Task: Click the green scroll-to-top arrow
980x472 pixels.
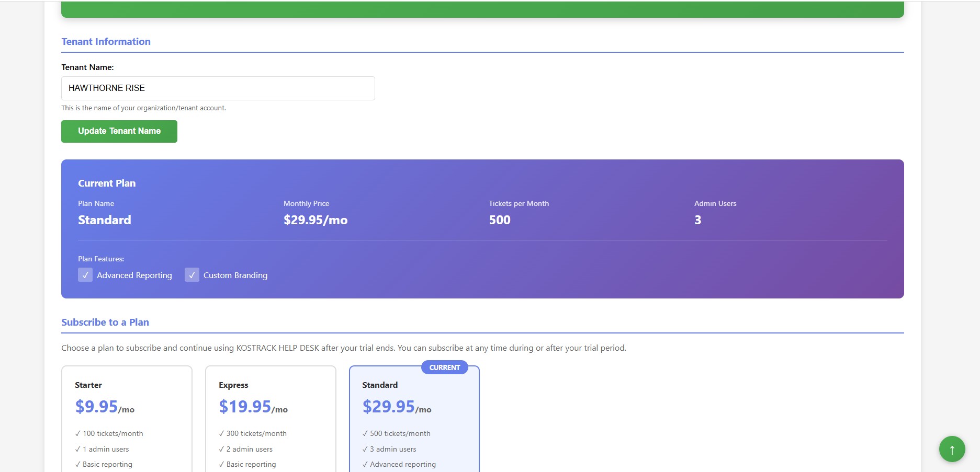Action: click(952, 448)
